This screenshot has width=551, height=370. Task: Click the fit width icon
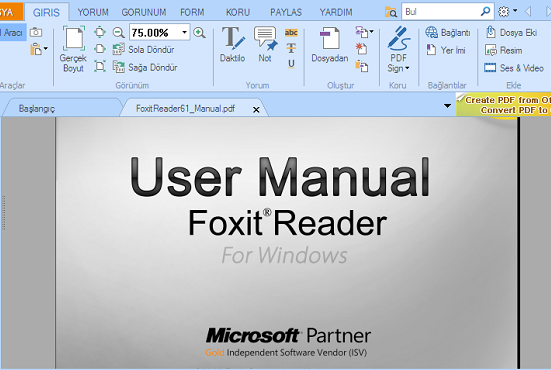100,48
